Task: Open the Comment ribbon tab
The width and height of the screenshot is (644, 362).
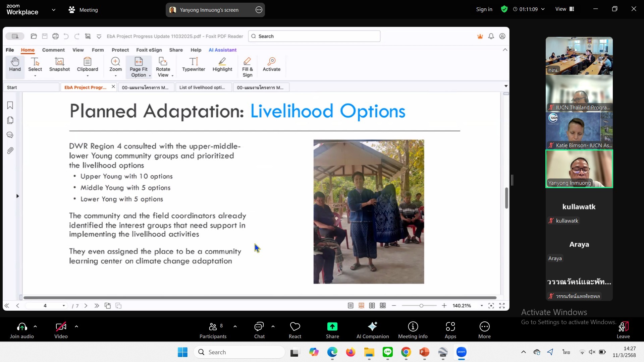Action: coord(53,50)
